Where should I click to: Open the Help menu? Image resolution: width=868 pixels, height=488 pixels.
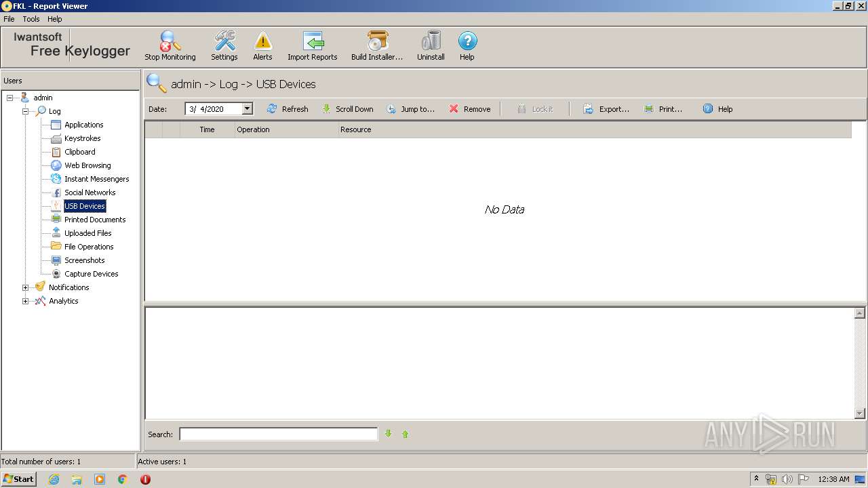coord(55,19)
